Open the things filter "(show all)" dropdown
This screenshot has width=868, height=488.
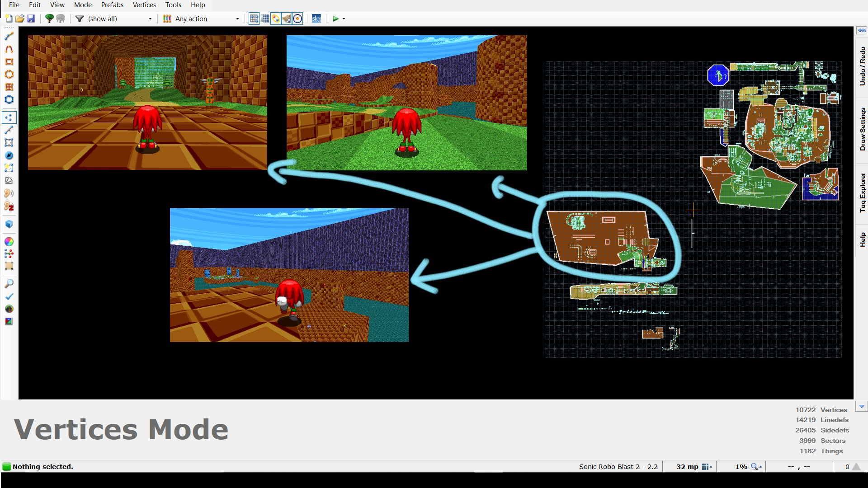(x=120, y=19)
